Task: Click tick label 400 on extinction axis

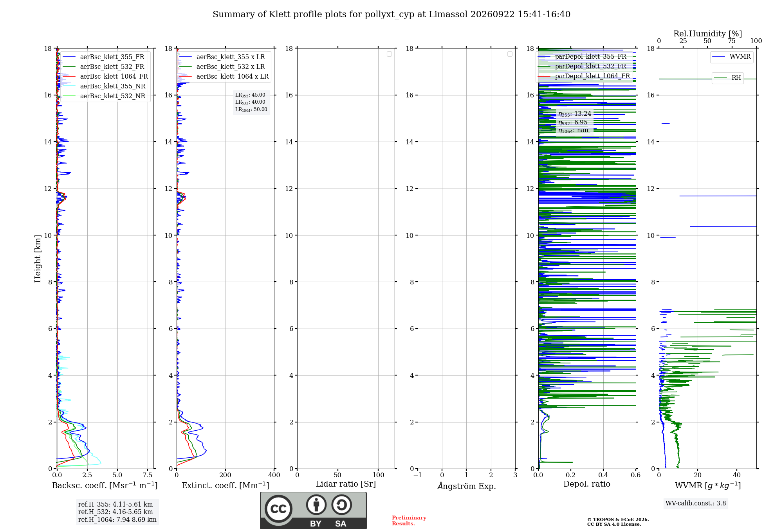Action: [x=274, y=475]
